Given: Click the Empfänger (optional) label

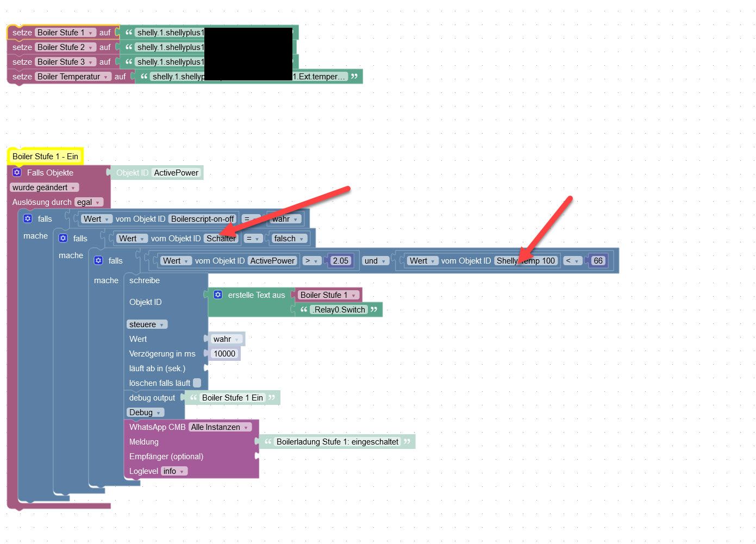Looking at the screenshot, I should (x=166, y=457).
